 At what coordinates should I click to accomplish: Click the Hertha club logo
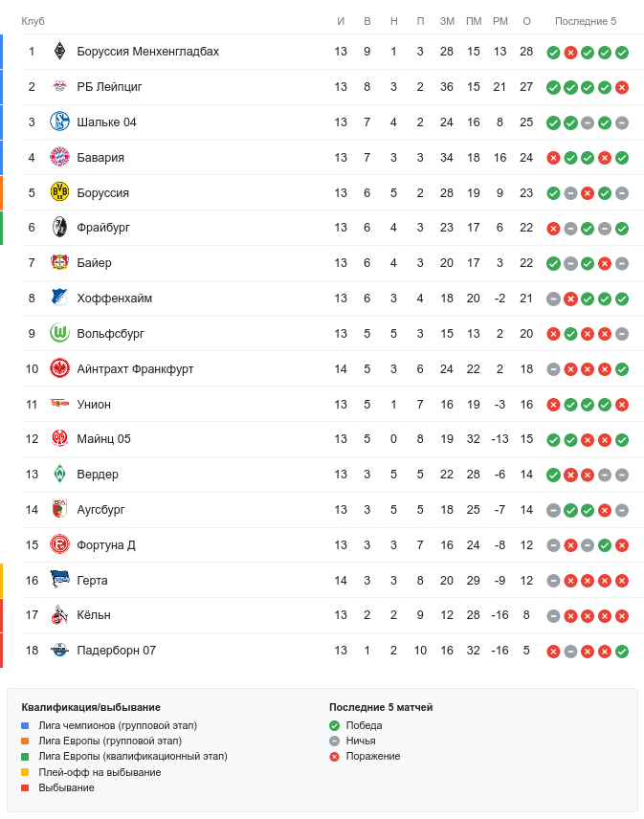(x=59, y=581)
